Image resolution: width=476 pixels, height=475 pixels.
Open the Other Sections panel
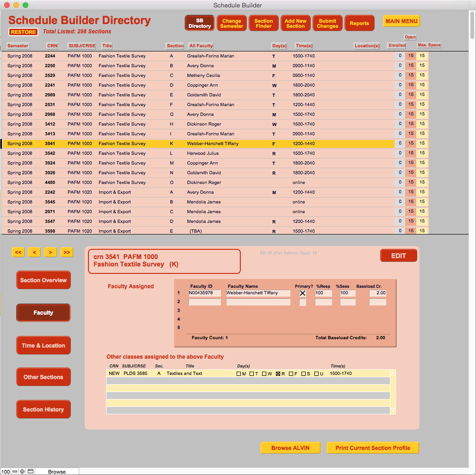tap(44, 377)
